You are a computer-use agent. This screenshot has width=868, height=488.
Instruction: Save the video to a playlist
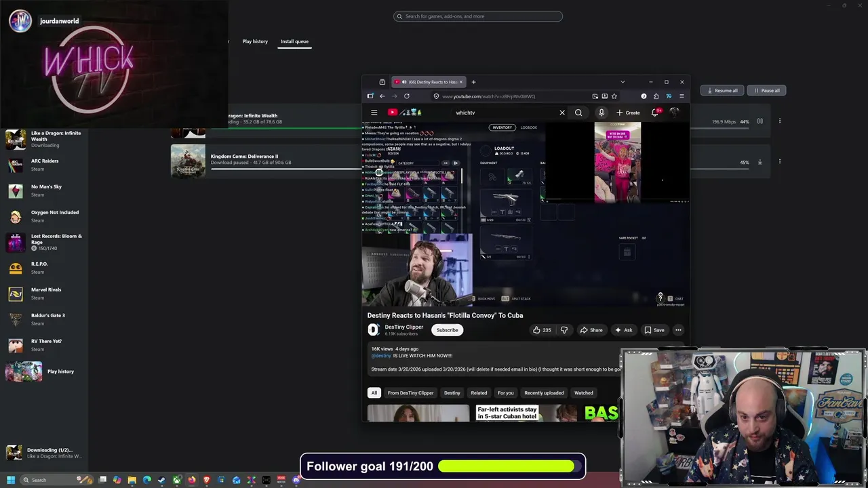tap(654, 330)
